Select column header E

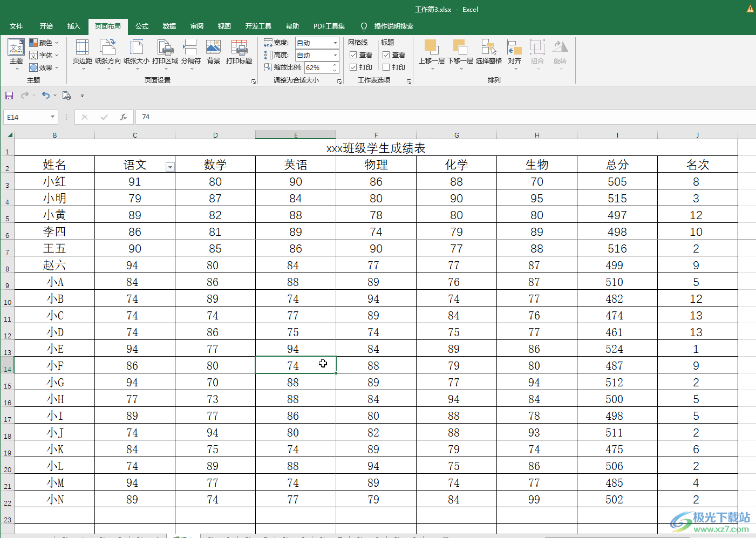(296, 135)
